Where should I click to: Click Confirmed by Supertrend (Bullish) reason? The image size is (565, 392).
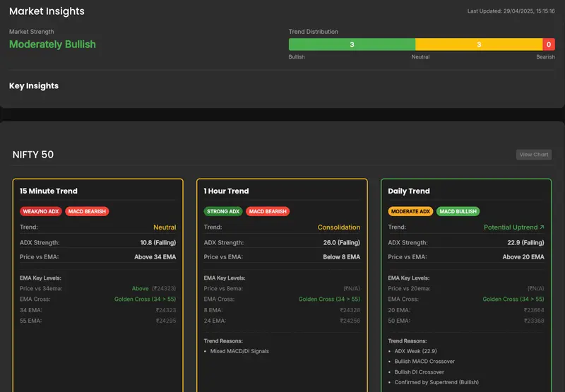click(x=436, y=382)
